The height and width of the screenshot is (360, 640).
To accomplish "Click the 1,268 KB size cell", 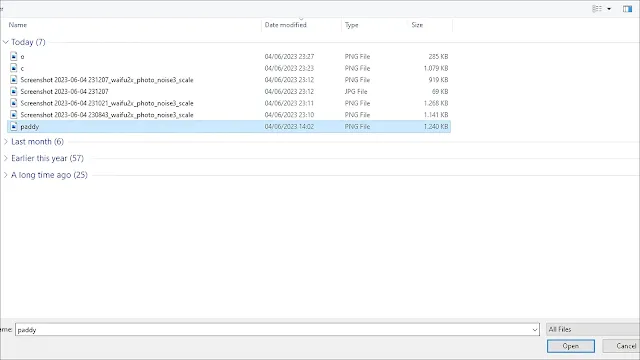I will [x=436, y=103].
